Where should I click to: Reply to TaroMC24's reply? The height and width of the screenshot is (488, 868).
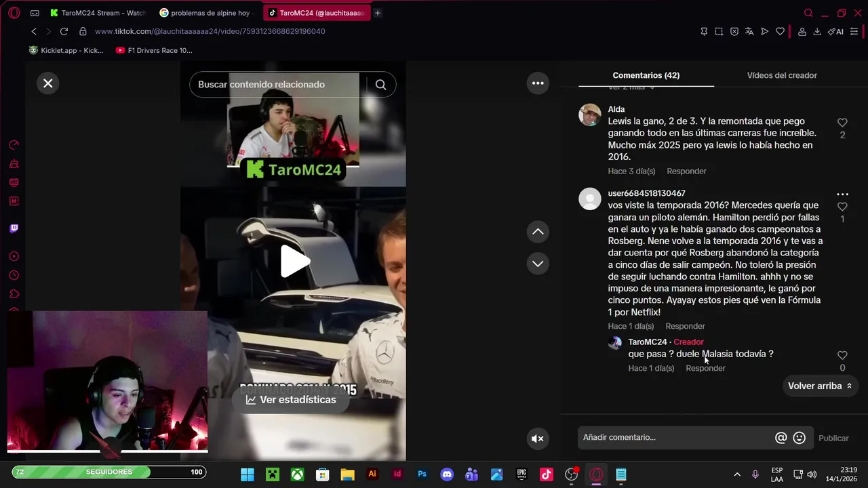point(705,368)
